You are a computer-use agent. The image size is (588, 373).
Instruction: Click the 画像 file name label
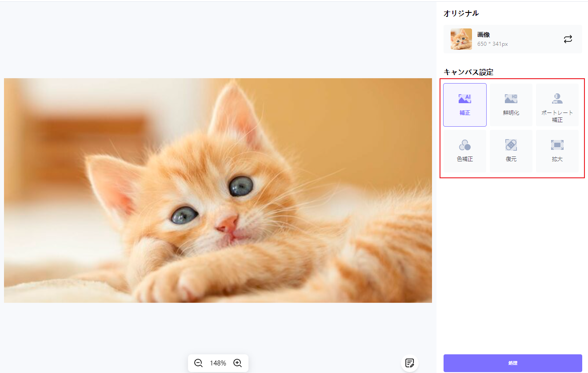[x=484, y=35]
